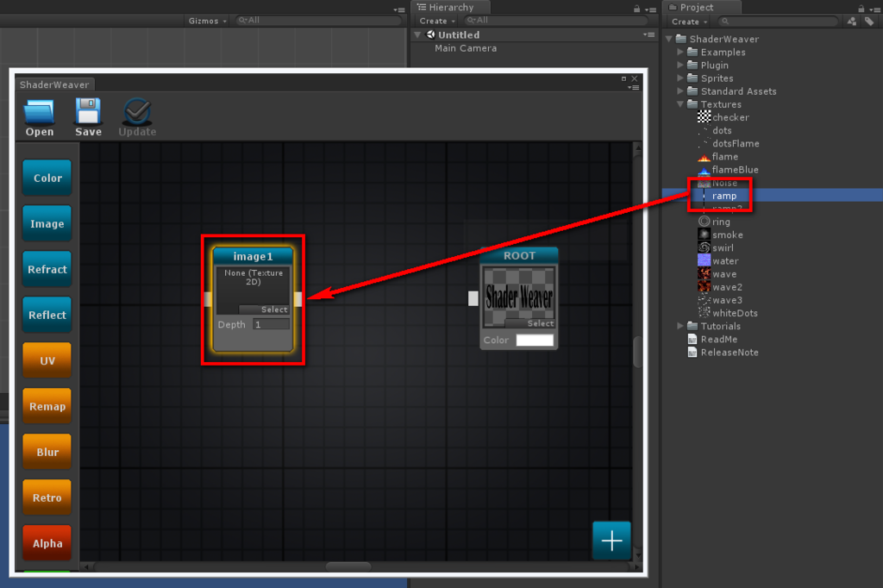Expand the Standard Assets folder

(x=679, y=91)
